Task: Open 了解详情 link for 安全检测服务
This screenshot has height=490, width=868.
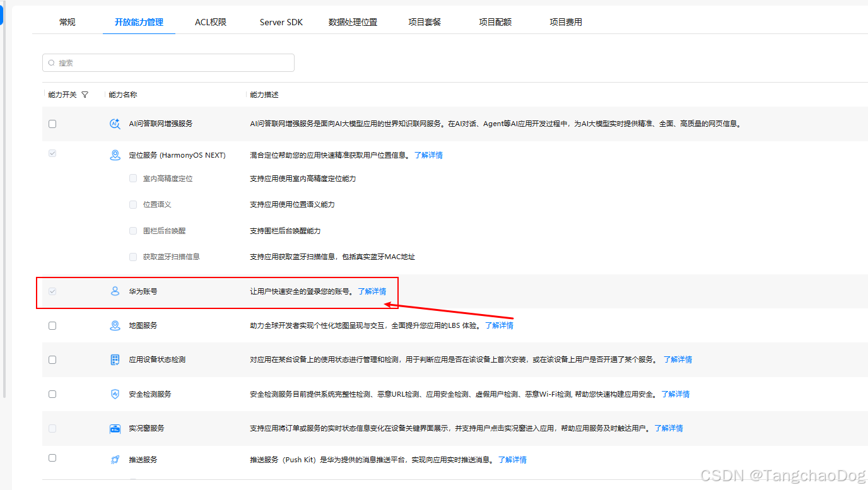Action: coord(675,394)
